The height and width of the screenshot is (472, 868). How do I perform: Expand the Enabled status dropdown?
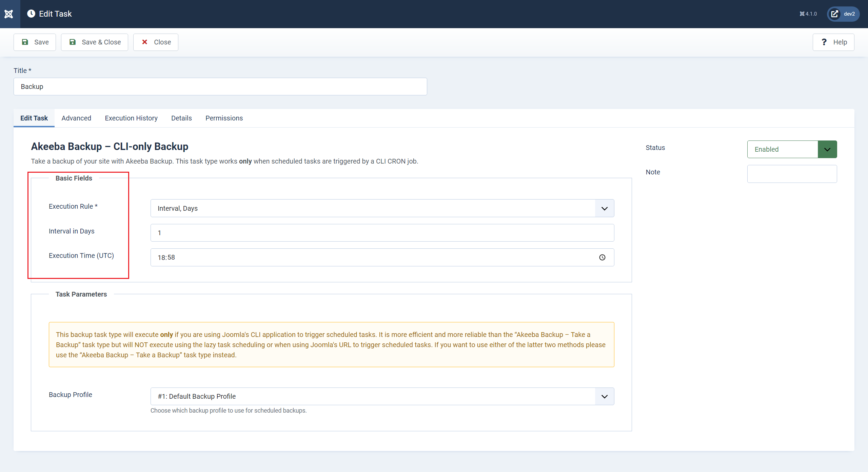(x=827, y=149)
